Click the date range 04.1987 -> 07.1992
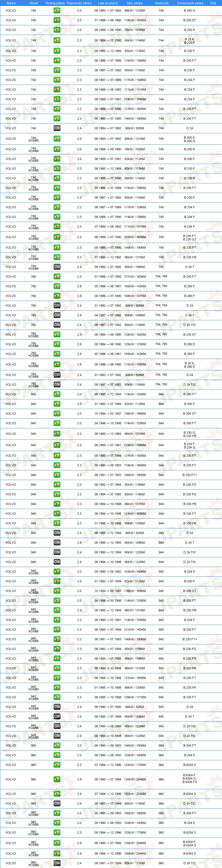This screenshot has width=222, height=868. pyautogui.click(x=108, y=315)
